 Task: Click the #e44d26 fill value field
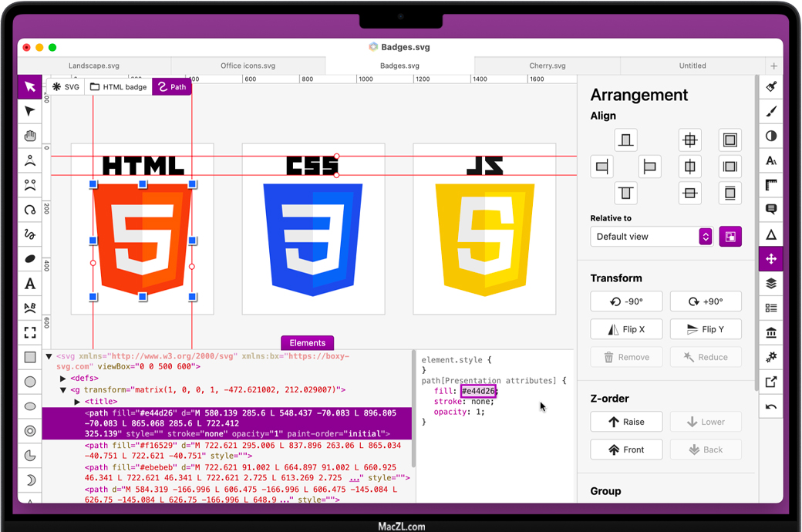tap(478, 392)
